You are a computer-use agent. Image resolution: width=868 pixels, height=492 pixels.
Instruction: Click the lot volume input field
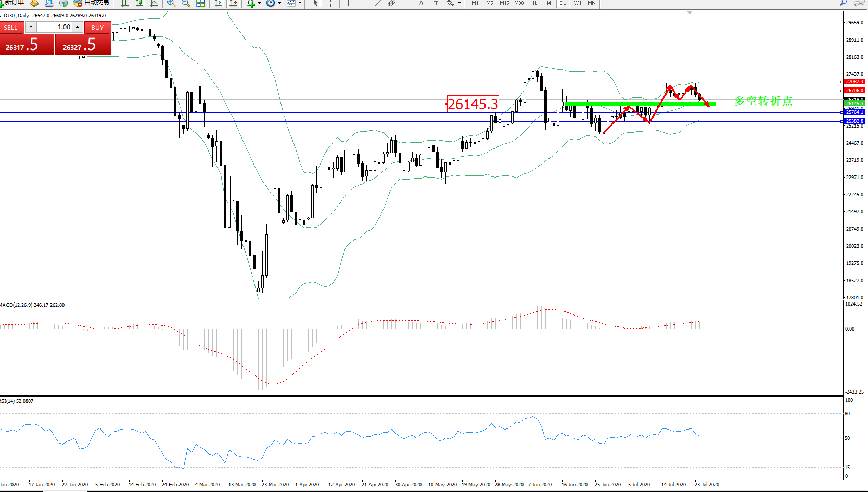click(x=54, y=27)
